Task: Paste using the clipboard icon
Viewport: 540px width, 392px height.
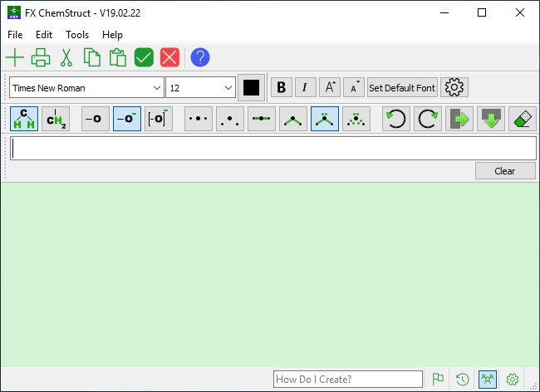Action: (x=118, y=57)
